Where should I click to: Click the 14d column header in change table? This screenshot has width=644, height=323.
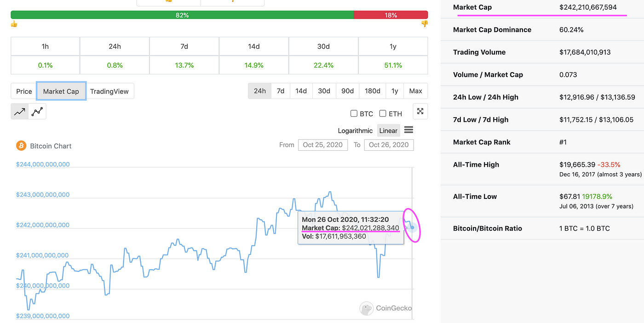click(254, 46)
